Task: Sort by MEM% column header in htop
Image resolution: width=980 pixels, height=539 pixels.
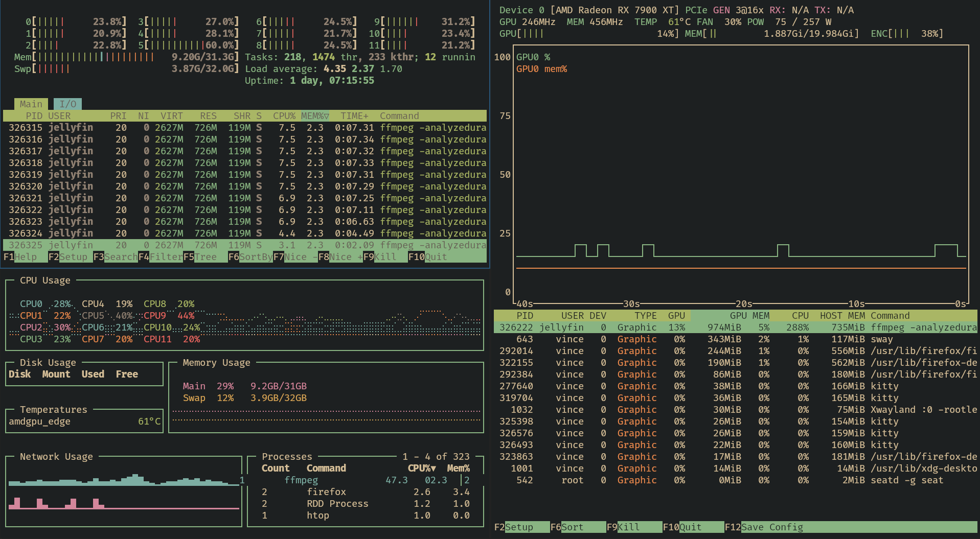Action: pos(315,116)
